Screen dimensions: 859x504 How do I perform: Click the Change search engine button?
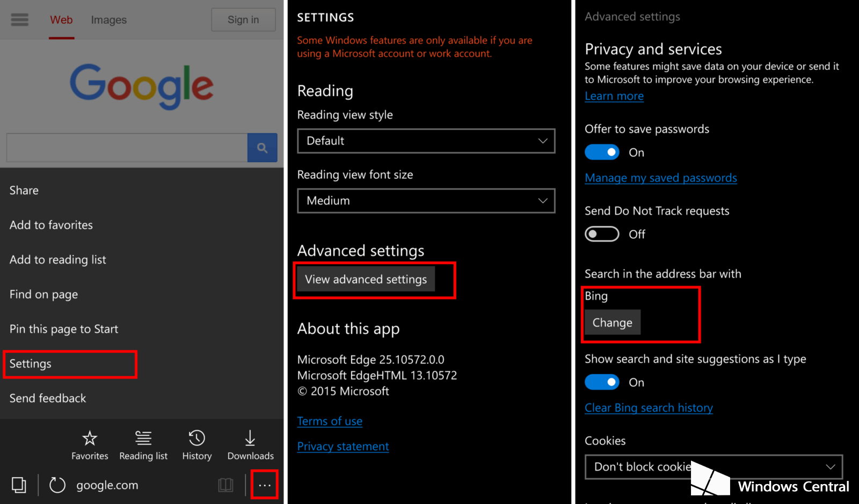point(613,323)
